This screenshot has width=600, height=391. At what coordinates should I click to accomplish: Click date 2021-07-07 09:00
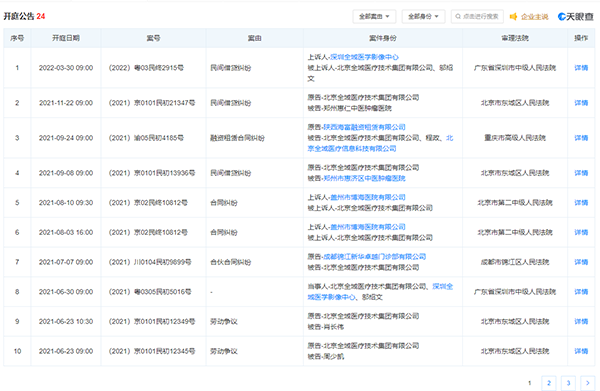pos(66,262)
